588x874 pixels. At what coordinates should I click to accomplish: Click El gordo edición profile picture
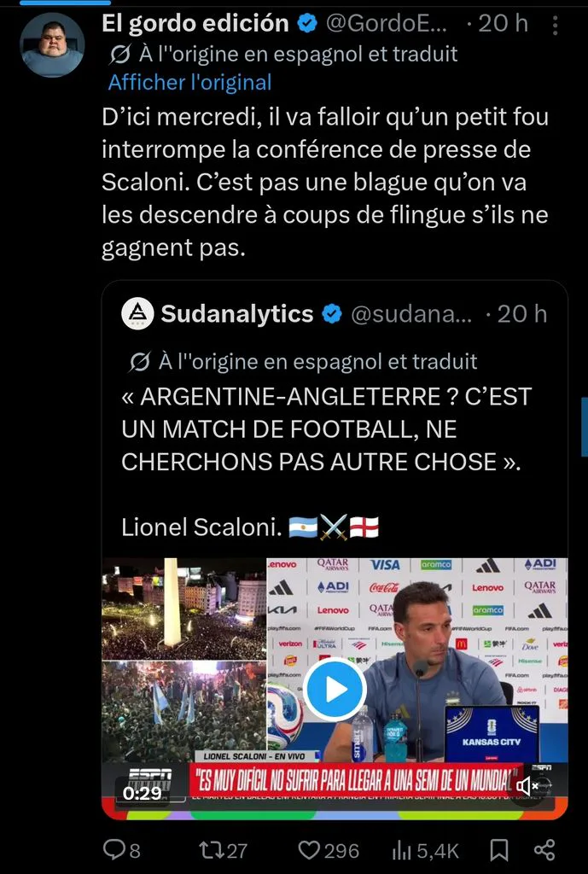(52, 44)
